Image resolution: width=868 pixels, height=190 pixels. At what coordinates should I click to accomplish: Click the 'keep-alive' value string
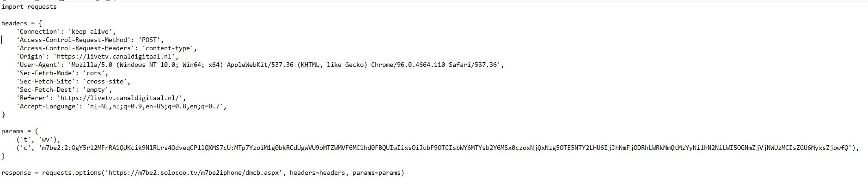[90, 32]
